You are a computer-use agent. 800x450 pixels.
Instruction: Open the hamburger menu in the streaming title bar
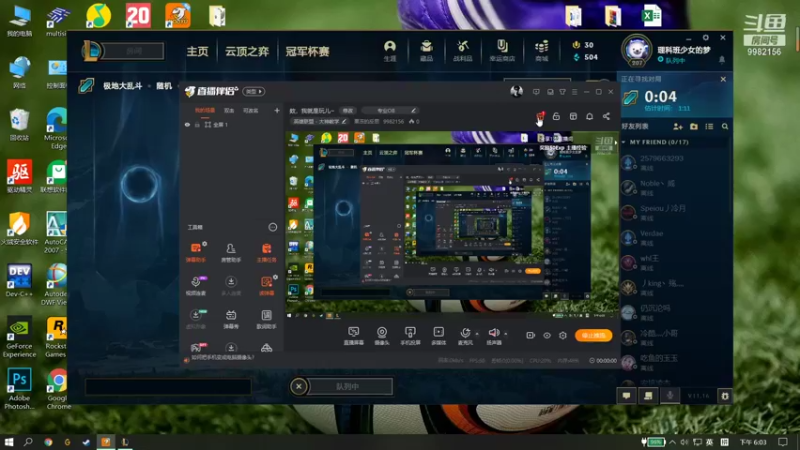click(574, 92)
